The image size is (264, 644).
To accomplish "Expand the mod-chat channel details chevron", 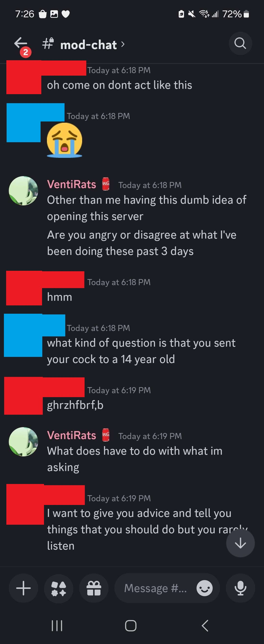I will pyautogui.click(x=123, y=44).
